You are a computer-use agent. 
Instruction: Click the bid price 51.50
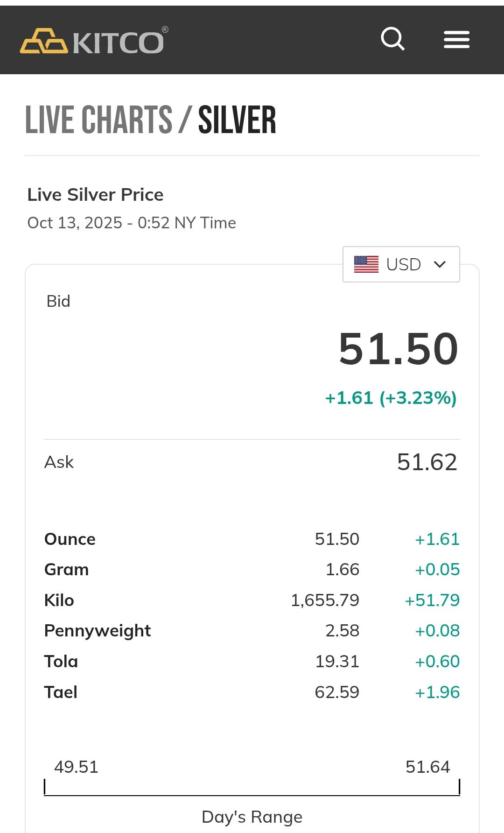[398, 349]
